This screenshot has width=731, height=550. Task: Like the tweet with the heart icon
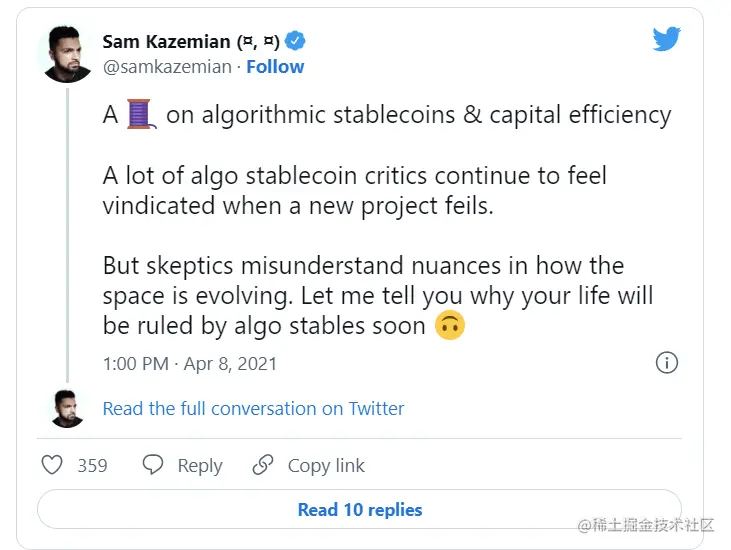point(52,465)
